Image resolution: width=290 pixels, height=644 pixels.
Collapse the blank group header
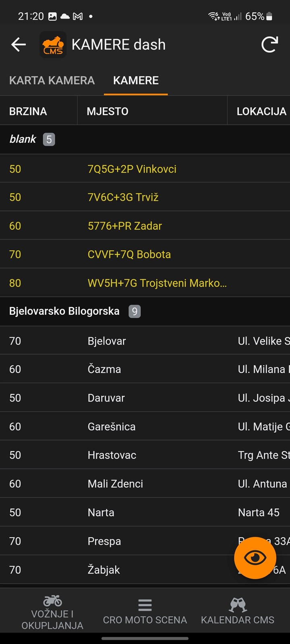(145, 139)
